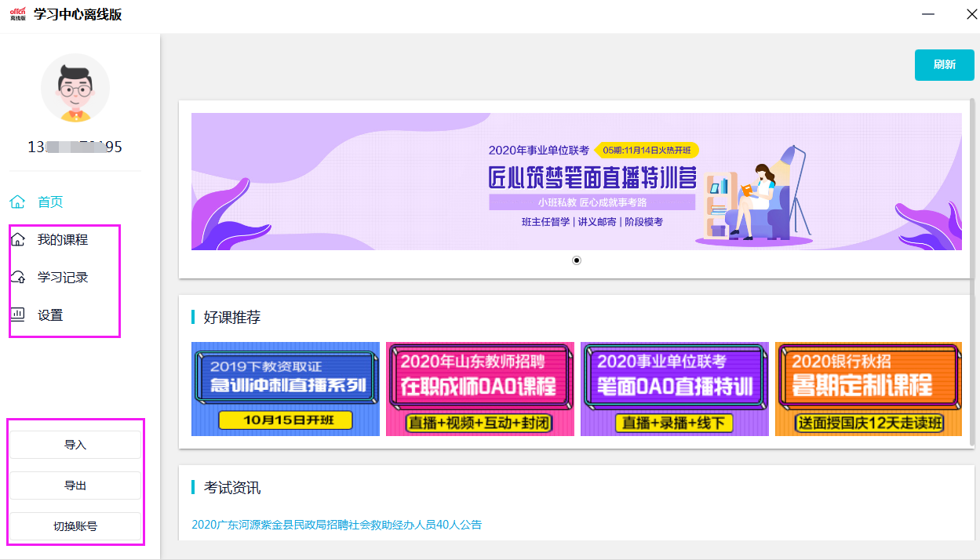Select the banner carousel indicator dot
The height and width of the screenshot is (560, 980).
tap(577, 260)
